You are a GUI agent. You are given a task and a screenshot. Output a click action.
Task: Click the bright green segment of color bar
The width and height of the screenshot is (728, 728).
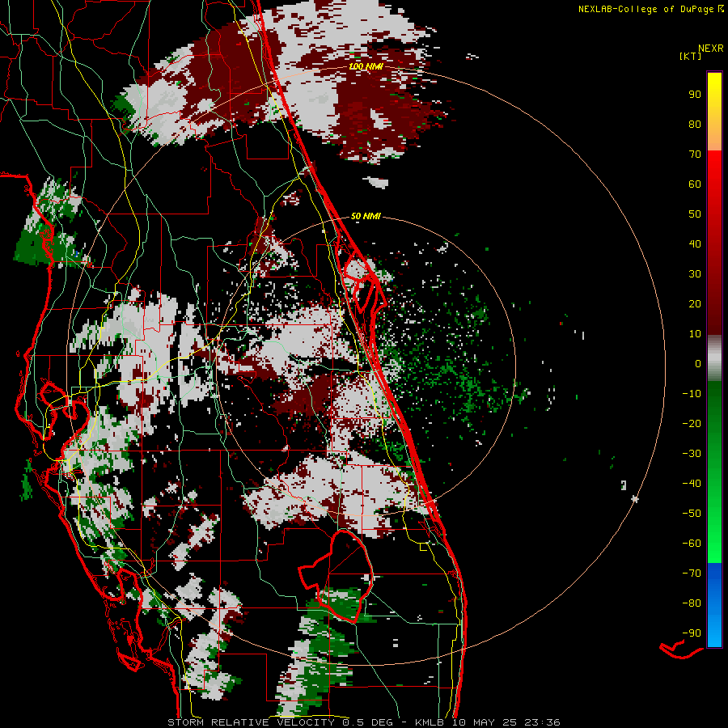click(714, 534)
